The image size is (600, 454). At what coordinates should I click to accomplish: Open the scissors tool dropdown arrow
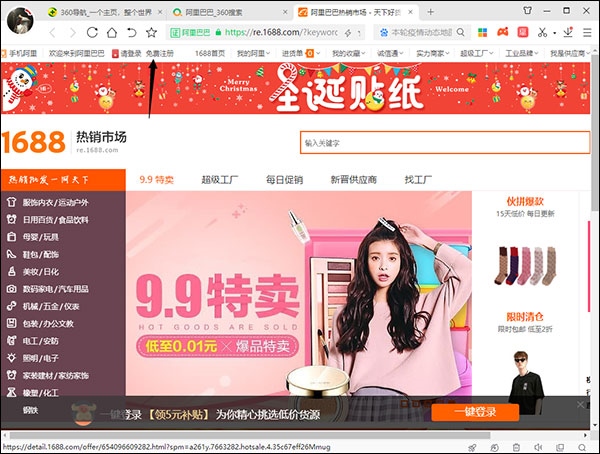[554, 33]
